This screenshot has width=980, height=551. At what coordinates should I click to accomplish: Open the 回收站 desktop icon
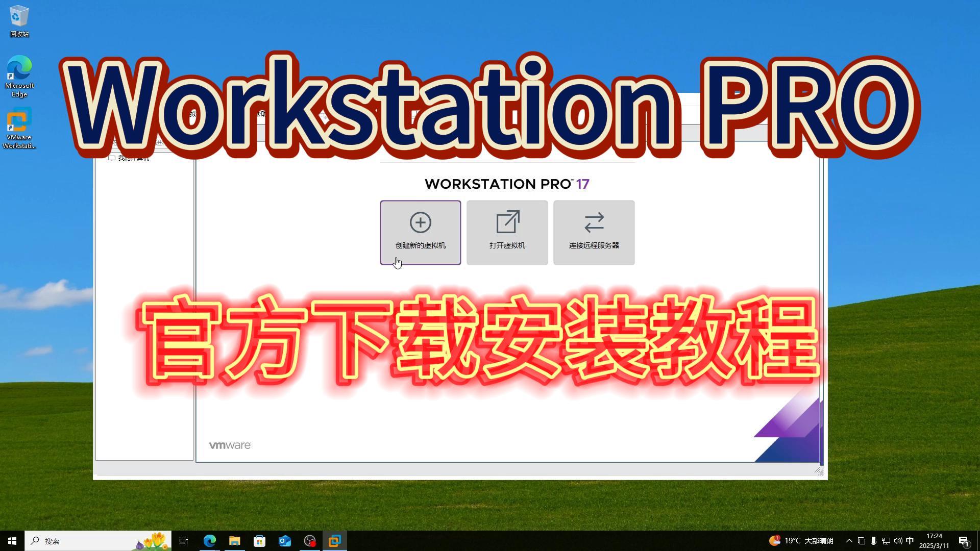(19, 17)
